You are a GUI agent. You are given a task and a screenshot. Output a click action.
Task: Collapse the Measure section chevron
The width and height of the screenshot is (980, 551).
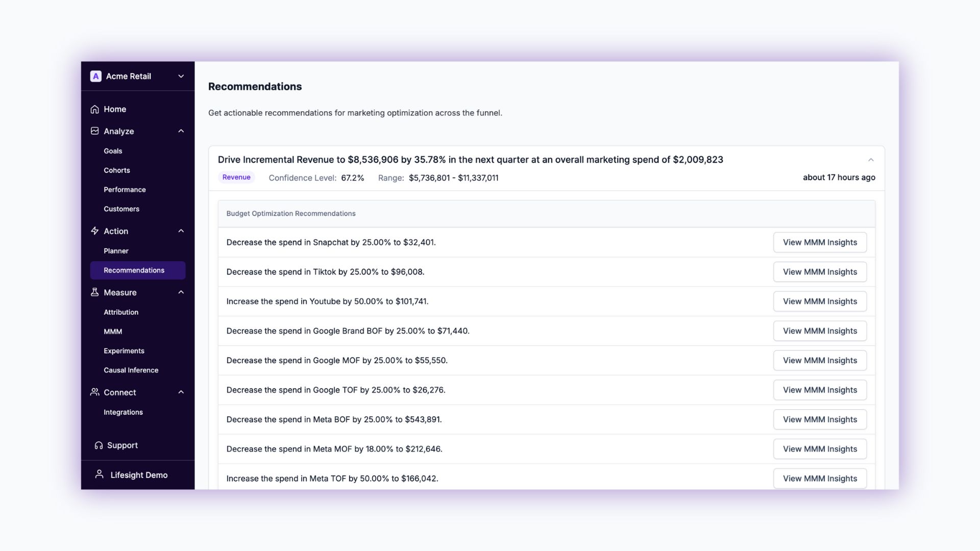(x=181, y=292)
